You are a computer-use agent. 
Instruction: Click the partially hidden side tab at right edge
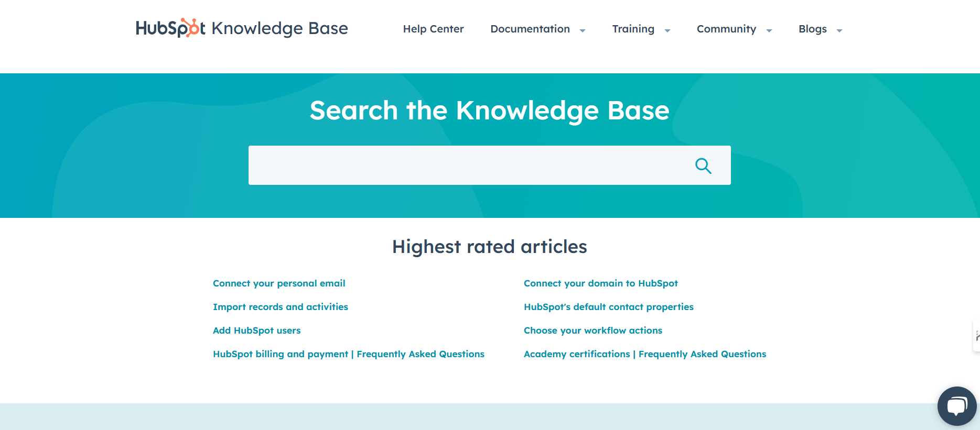point(976,336)
